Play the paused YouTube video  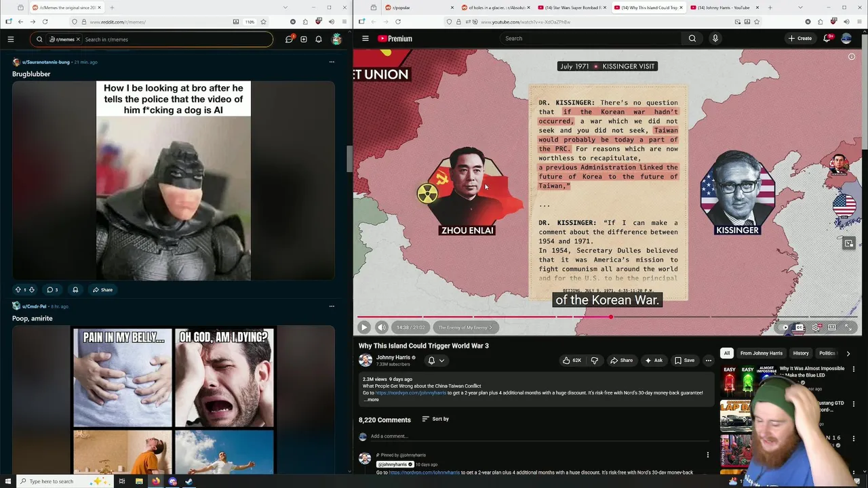tap(364, 327)
